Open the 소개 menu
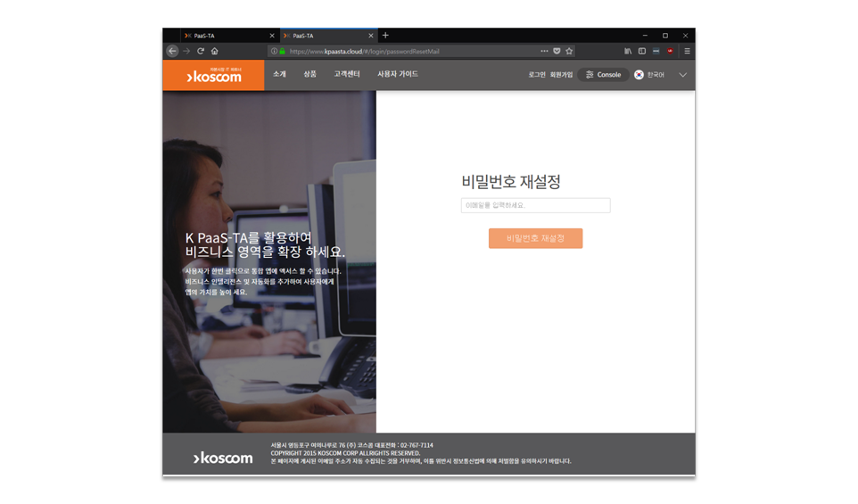 [279, 74]
